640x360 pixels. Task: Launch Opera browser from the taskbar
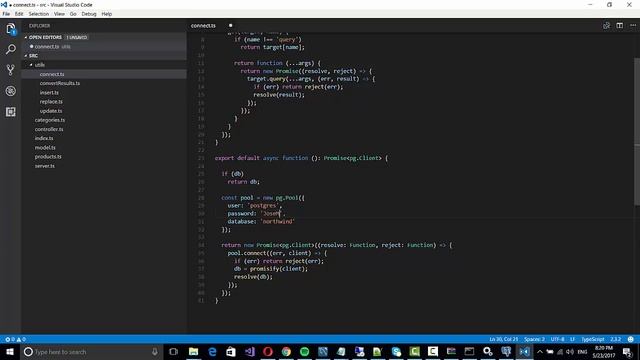[x=268, y=351]
